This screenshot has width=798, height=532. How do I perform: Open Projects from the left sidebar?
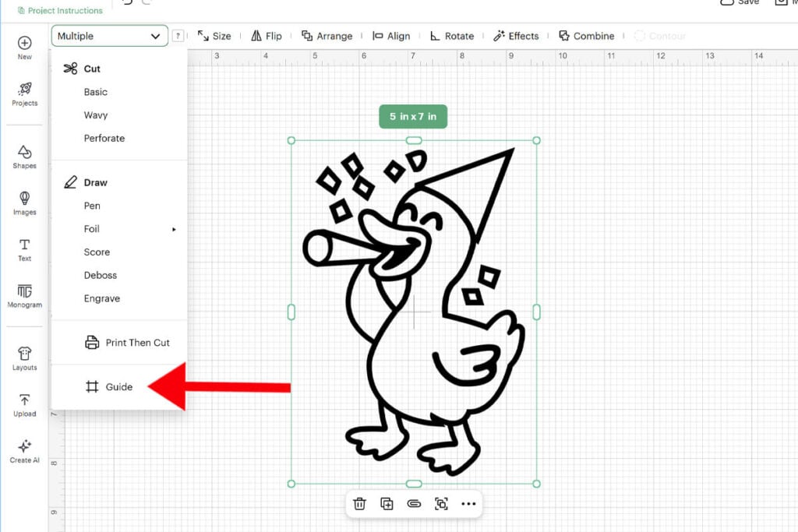[x=24, y=94]
